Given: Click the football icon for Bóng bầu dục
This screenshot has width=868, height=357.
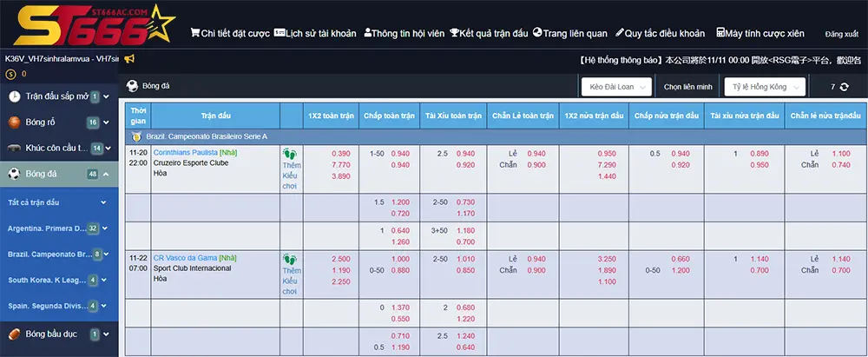Looking at the screenshot, I should point(15,334).
